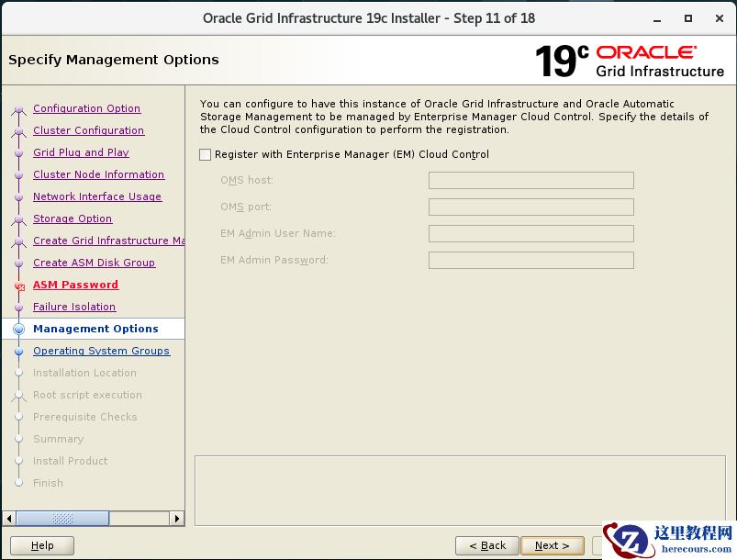Click the Prerequisite Checks disabled step
The height and width of the screenshot is (560, 737).
point(85,417)
